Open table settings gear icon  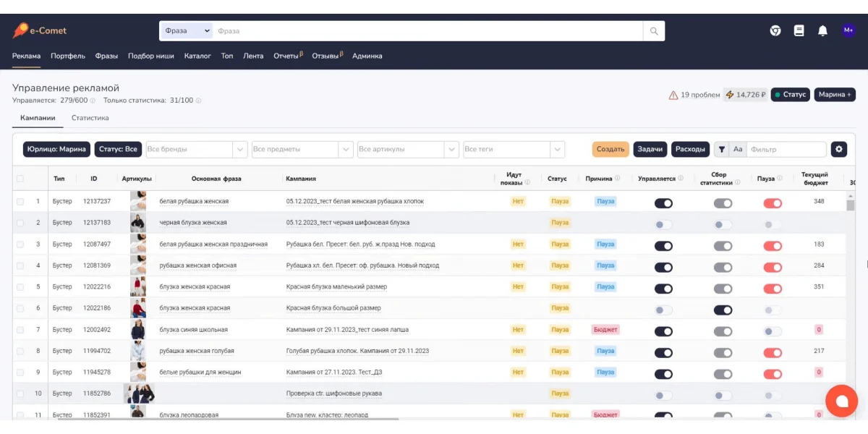click(838, 149)
